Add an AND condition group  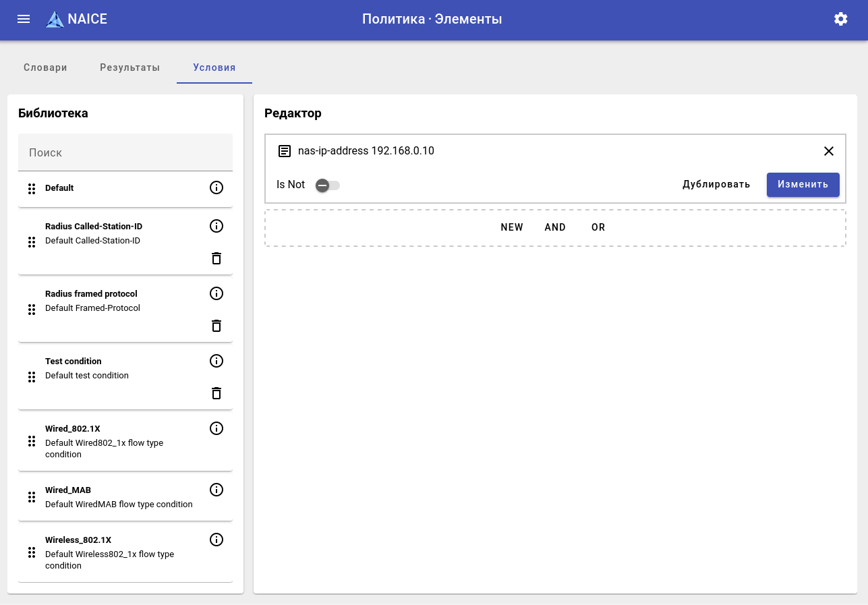pos(555,227)
